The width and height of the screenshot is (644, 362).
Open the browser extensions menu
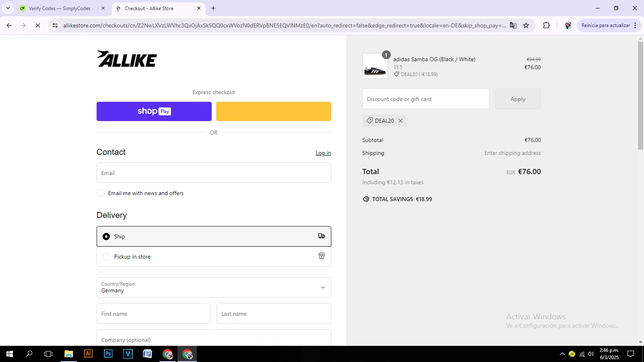pyautogui.click(x=546, y=25)
